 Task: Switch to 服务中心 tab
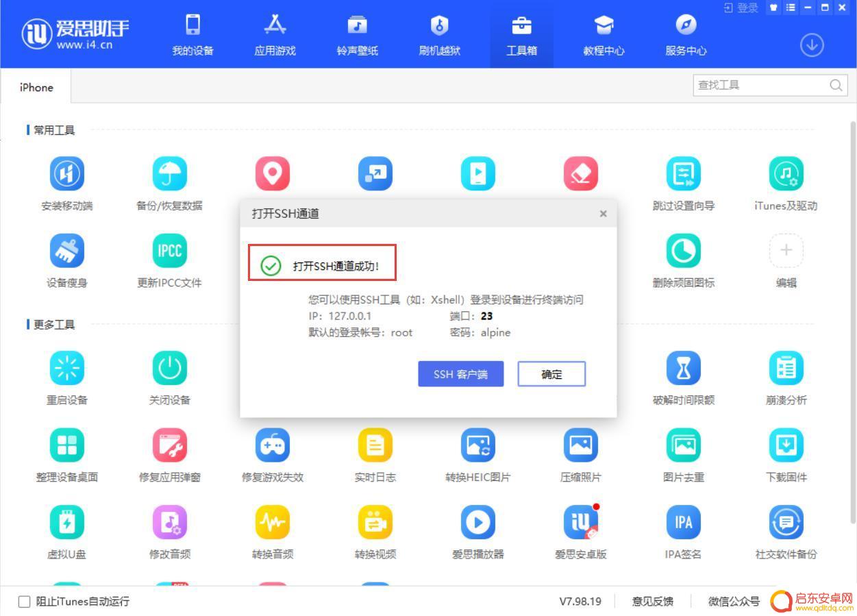click(686, 36)
